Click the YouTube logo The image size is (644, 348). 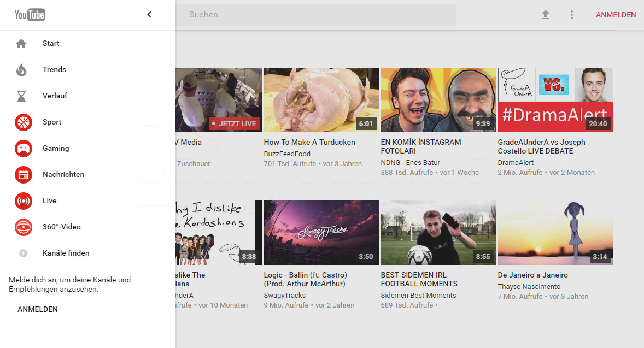pyautogui.click(x=30, y=15)
